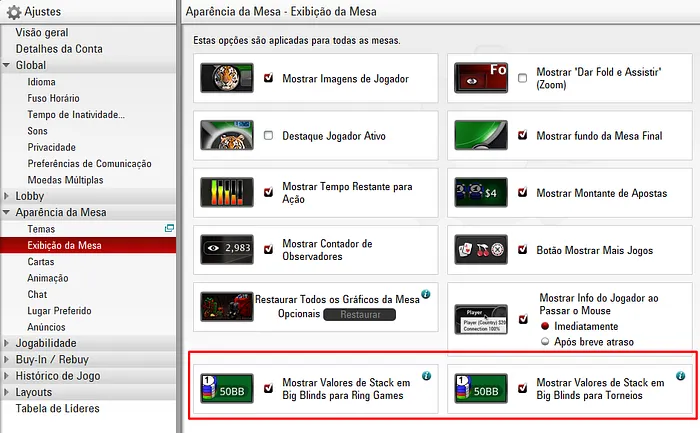Image resolution: width=700 pixels, height=433 pixels.
Task: Click the 50BB thumbnail for Ring Games
Action: [227, 388]
